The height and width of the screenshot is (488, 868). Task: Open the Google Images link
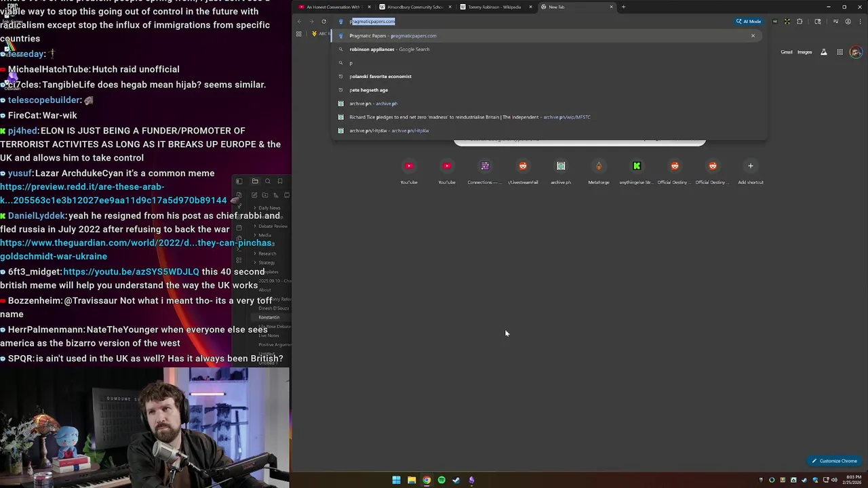[x=804, y=52]
